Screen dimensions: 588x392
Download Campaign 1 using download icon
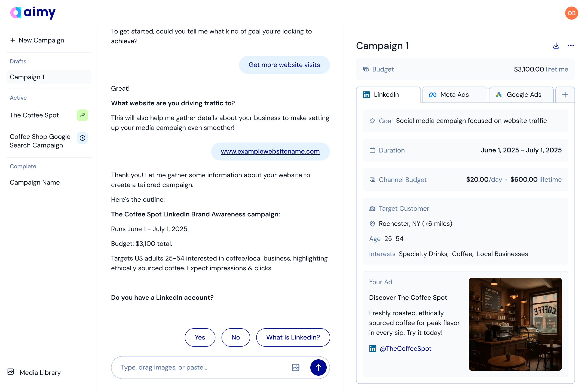556,46
